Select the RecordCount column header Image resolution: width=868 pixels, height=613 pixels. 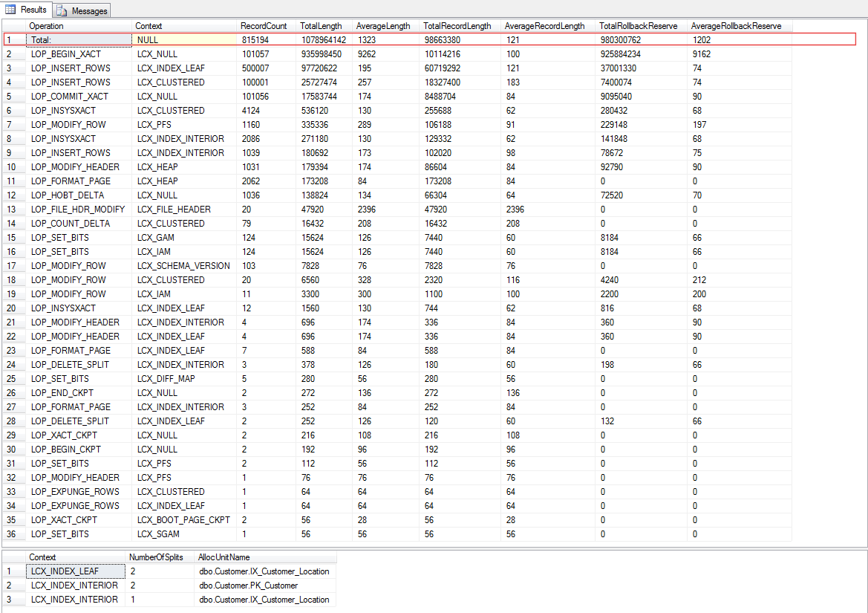263,25
